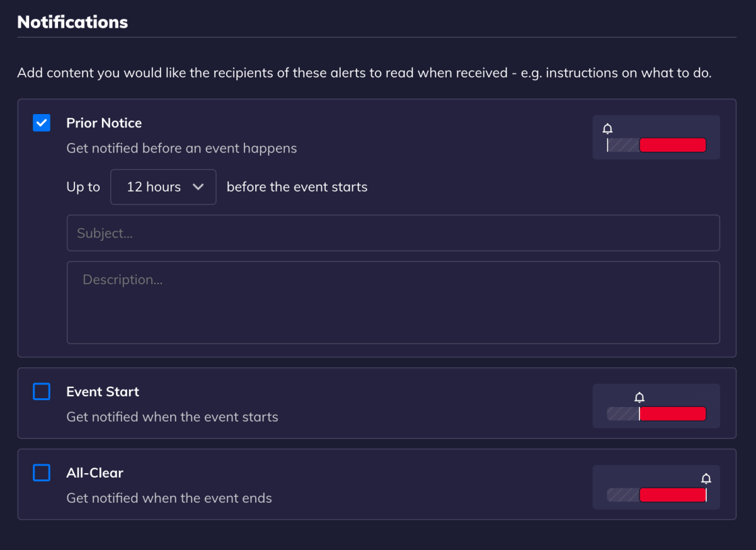Click into the Description text area

click(393, 303)
